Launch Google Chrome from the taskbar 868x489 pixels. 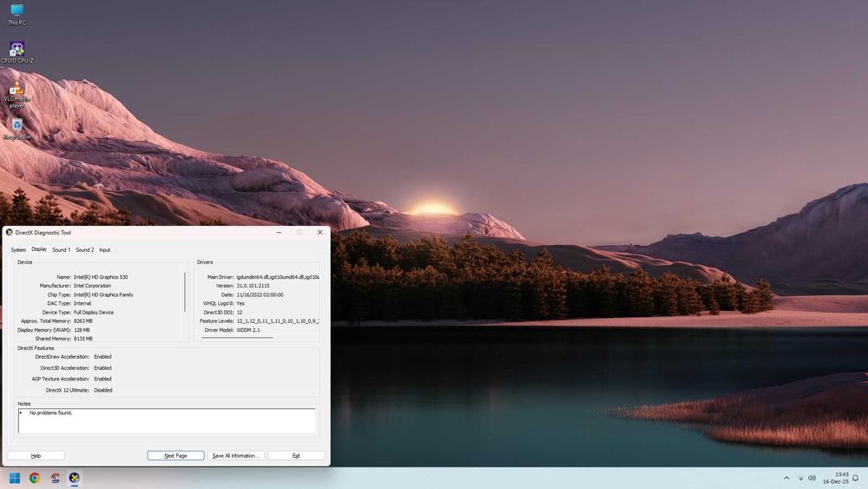pyautogui.click(x=35, y=478)
